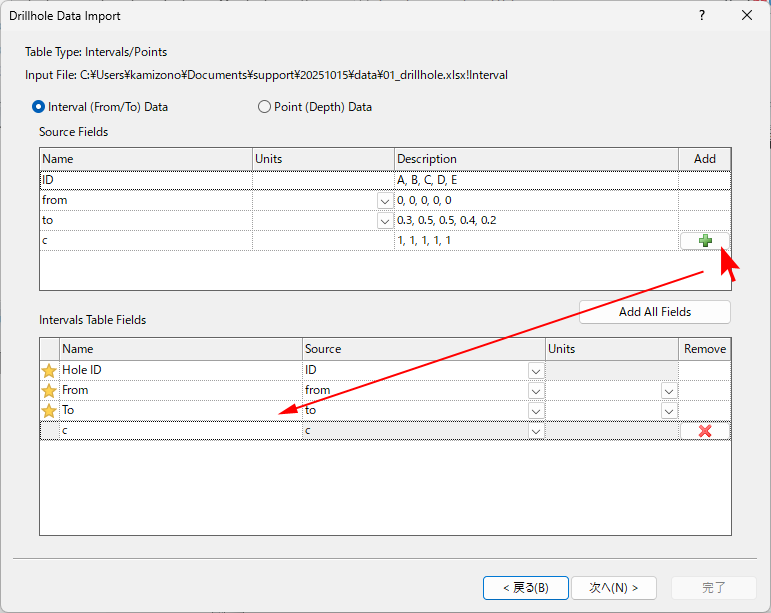Screen dimensions: 771x613
Task: Select Point (Depth) Data option
Action: [265, 107]
